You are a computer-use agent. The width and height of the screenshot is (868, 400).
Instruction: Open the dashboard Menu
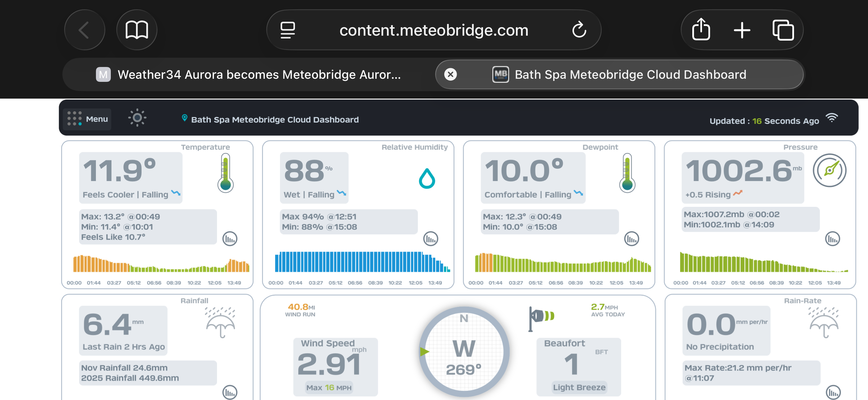pos(87,119)
